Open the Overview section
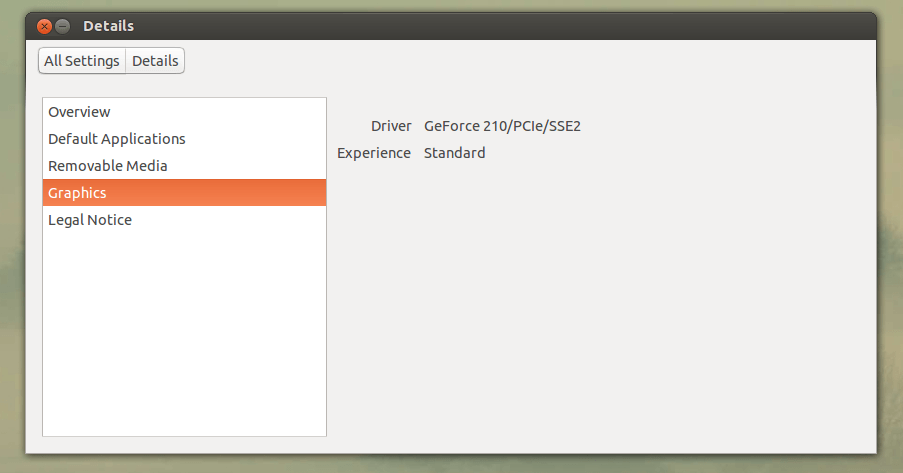This screenshot has height=473, width=903. 79,112
